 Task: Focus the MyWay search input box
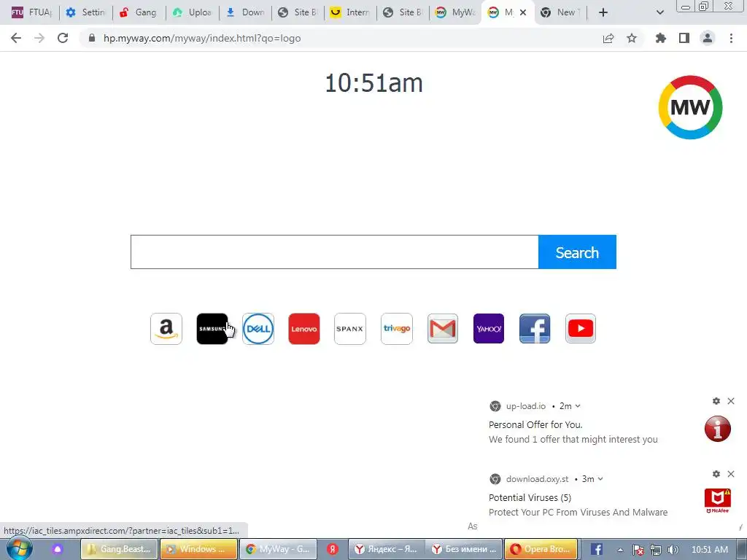point(334,252)
